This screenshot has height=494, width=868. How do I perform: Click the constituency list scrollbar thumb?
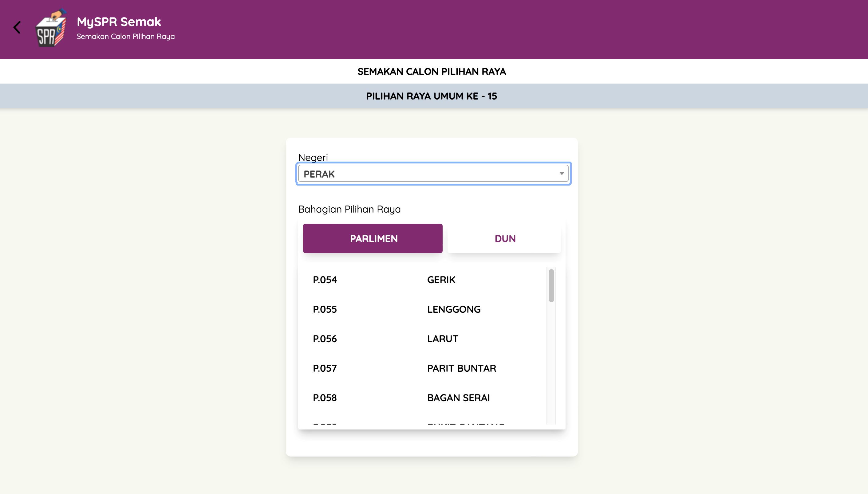point(551,285)
